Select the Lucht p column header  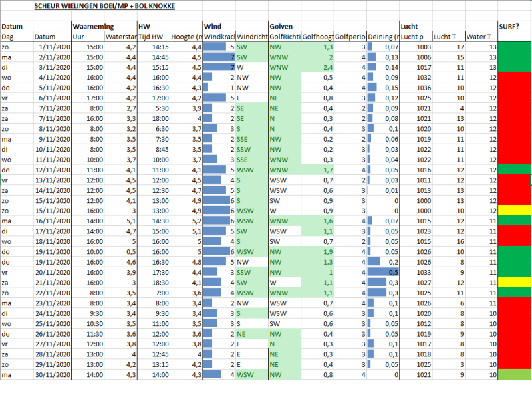click(x=416, y=37)
